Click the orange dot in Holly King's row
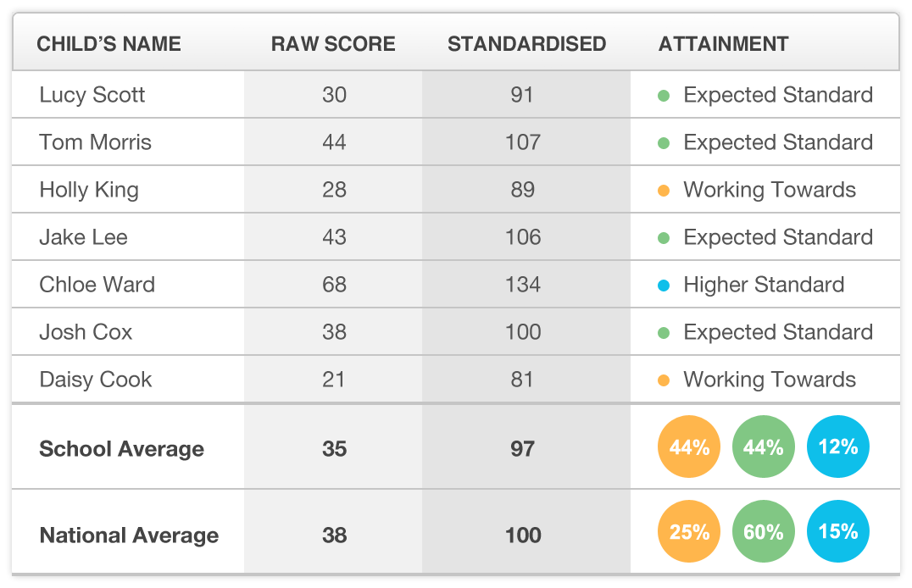Image resolution: width=912 pixels, height=588 pixels. 665,190
